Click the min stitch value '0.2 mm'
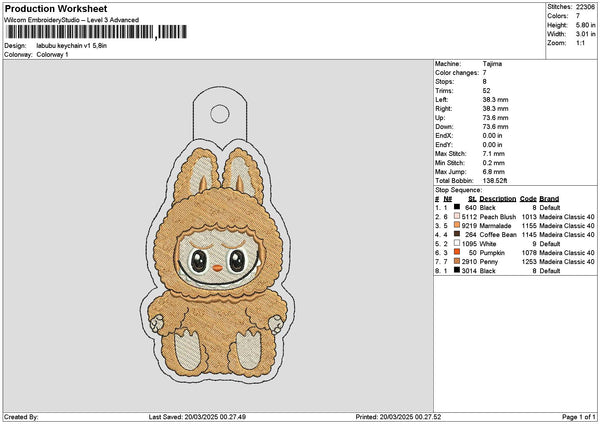Viewport: 600px width, 424px height. pos(494,163)
